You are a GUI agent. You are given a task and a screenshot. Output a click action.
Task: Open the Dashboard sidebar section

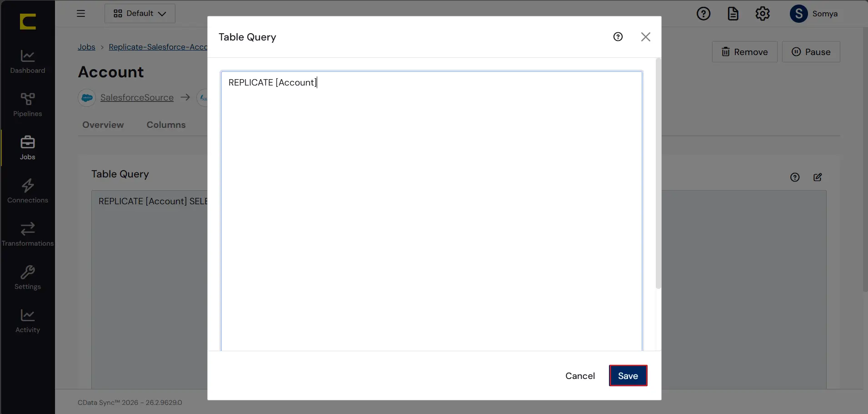[28, 62]
